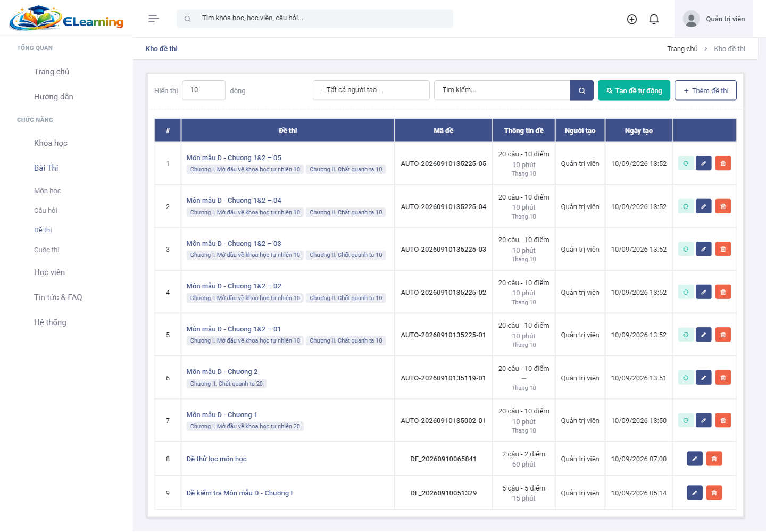Click the search magnifier button beside Tìm kiếm

click(582, 90)
